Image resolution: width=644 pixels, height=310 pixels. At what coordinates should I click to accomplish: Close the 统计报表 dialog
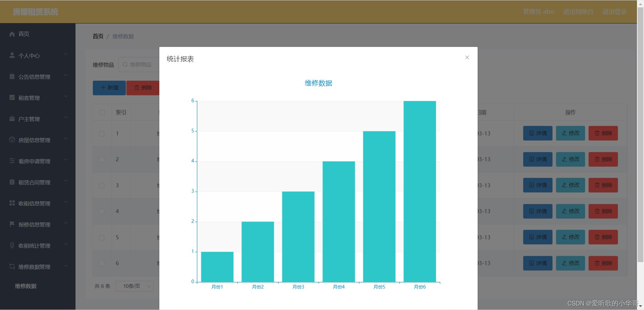tap(467, 57)
